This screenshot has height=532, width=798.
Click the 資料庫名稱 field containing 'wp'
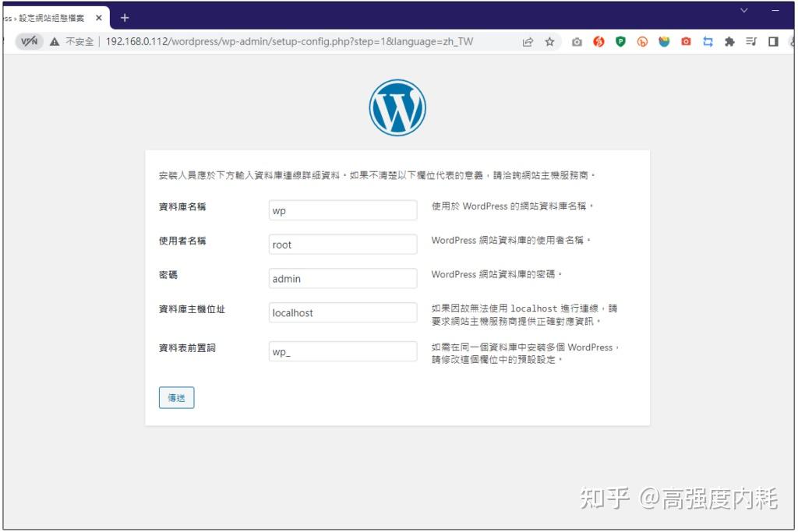pyautogui.click(x=342, y=210)
